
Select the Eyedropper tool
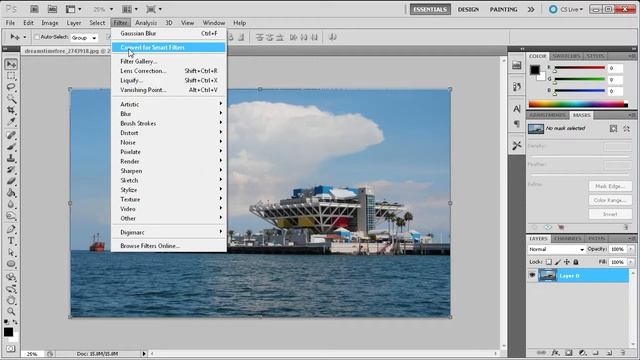[11, 122]
